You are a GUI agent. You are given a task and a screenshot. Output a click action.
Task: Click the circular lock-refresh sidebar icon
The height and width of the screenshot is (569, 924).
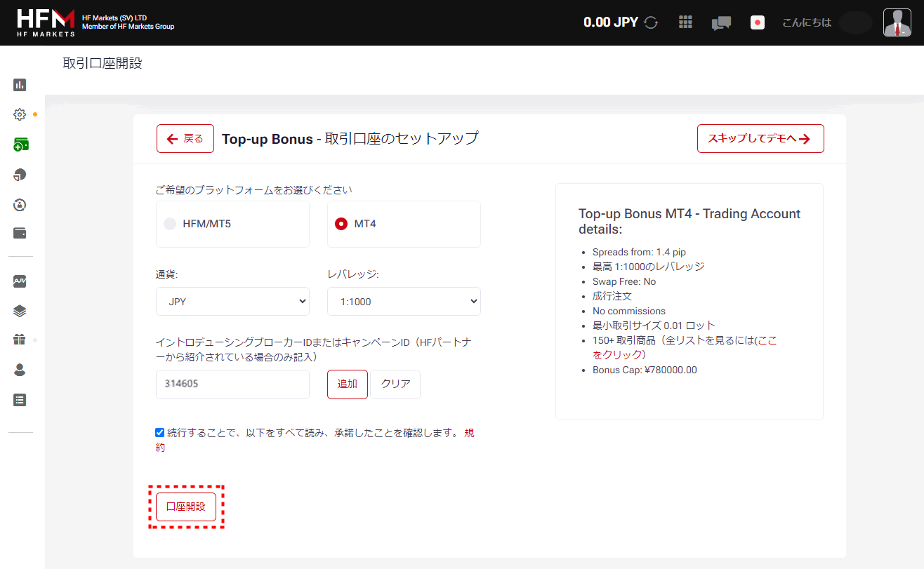[20, 204]
